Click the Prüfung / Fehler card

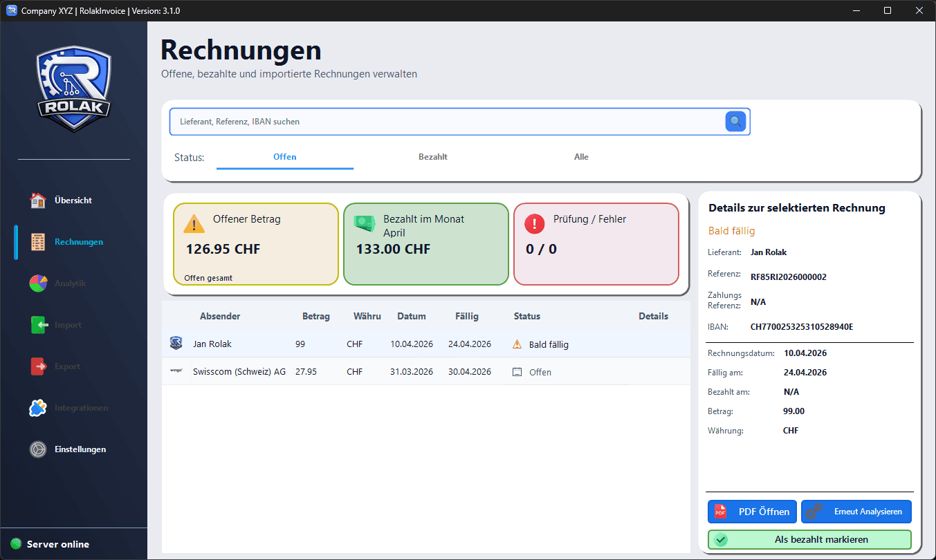pos(596,244)
